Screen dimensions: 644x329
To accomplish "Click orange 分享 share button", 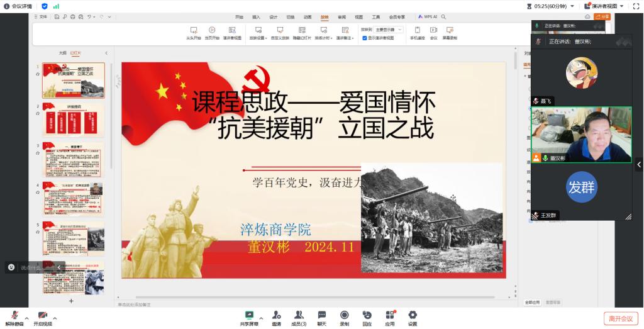I will (602, 16).
